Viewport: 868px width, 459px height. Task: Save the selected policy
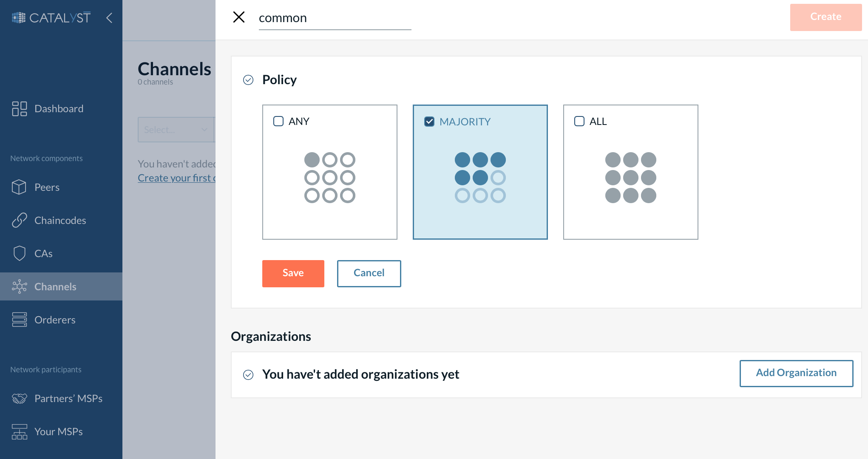pos(293,273)
